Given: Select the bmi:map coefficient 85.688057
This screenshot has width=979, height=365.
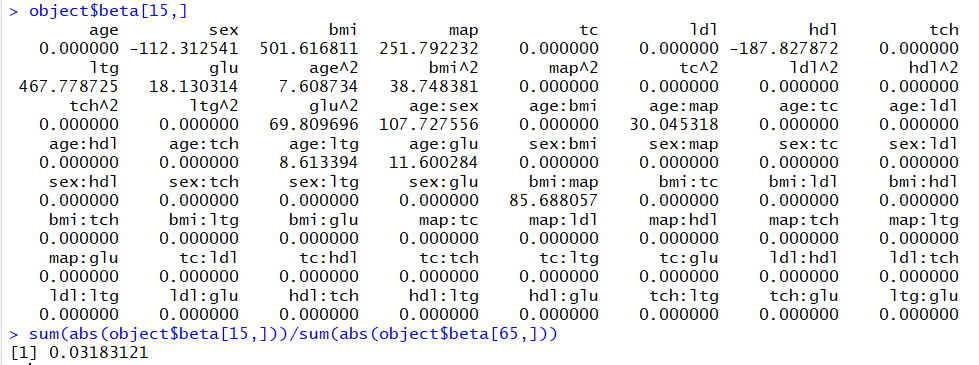Looking at the screenshot, I should click(x=554, y=201).
